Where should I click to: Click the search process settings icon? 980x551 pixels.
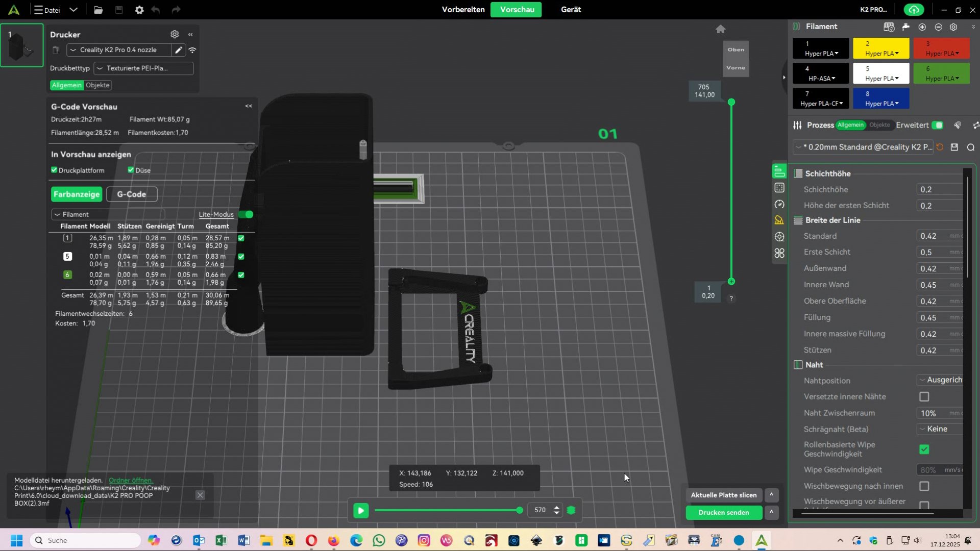[x=970, y=147]
